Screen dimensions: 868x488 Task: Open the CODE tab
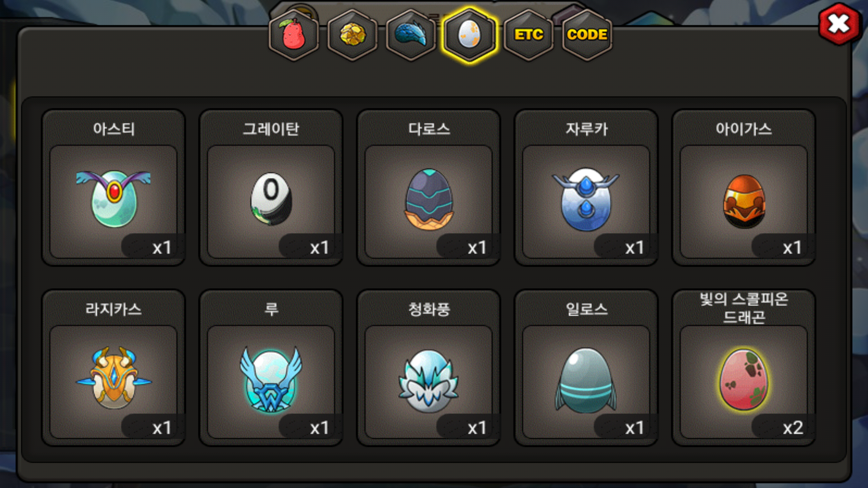[587, 35]
